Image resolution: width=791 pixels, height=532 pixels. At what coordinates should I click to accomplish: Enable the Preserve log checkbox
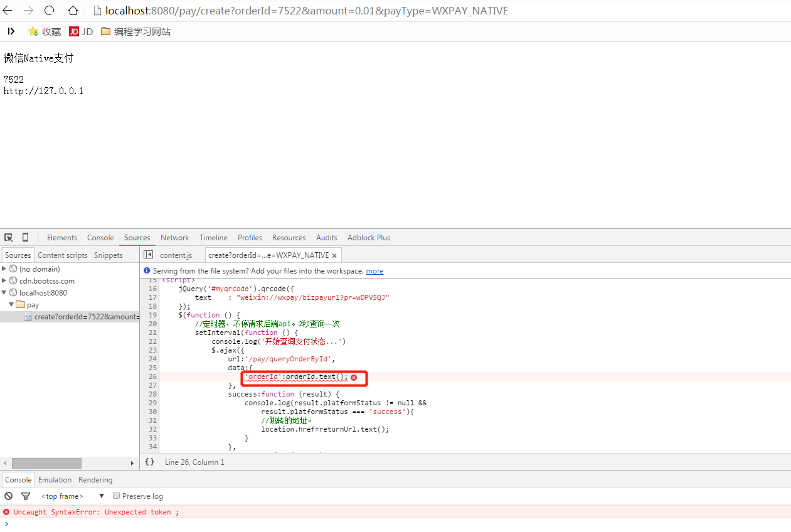tap(116, 496)
